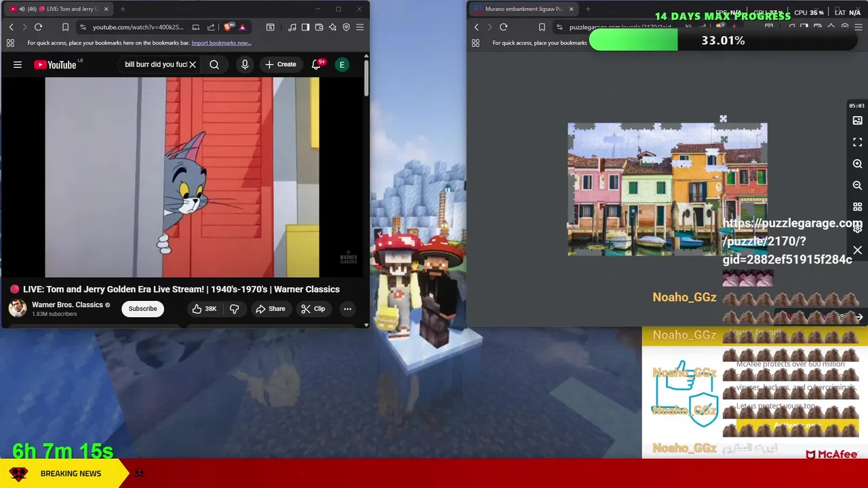
Task: Open a new tab in puzzle window
Action: click(588, 9)
